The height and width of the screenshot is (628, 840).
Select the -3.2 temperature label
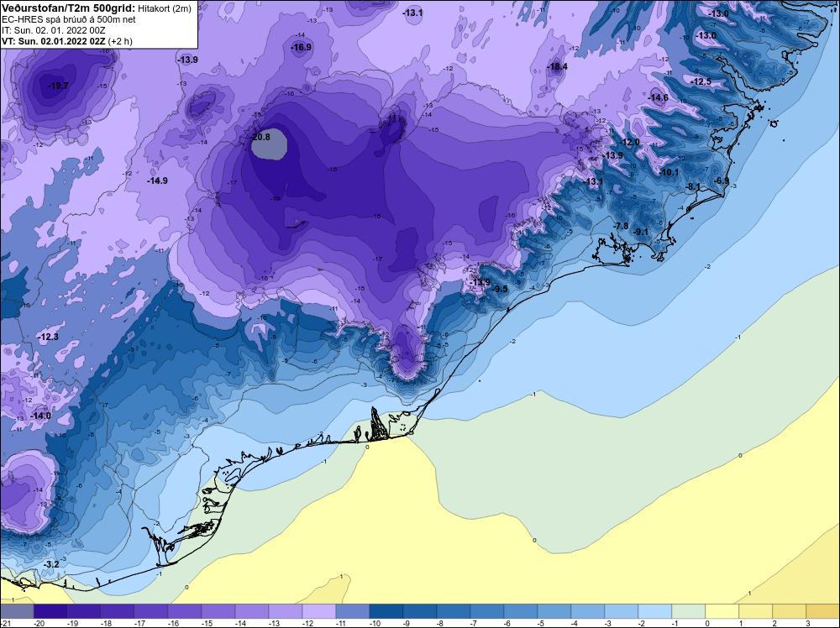click(51, 564)
